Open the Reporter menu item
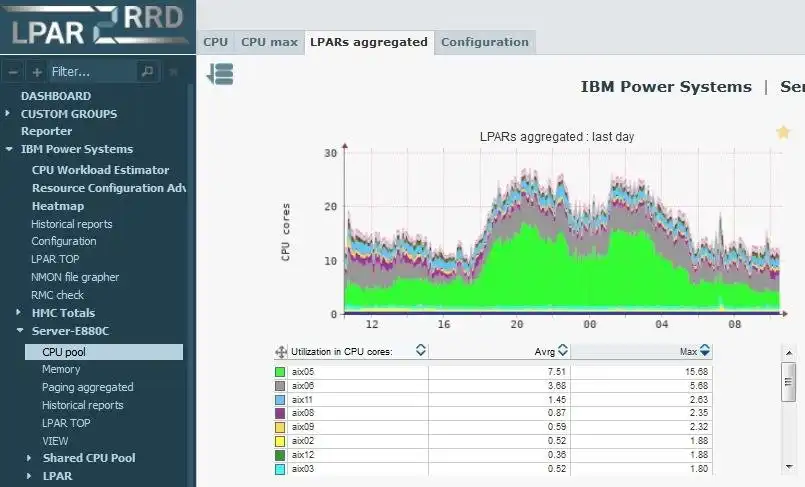The height and width of the screenshot is (487, 805). tap(46, 131)
